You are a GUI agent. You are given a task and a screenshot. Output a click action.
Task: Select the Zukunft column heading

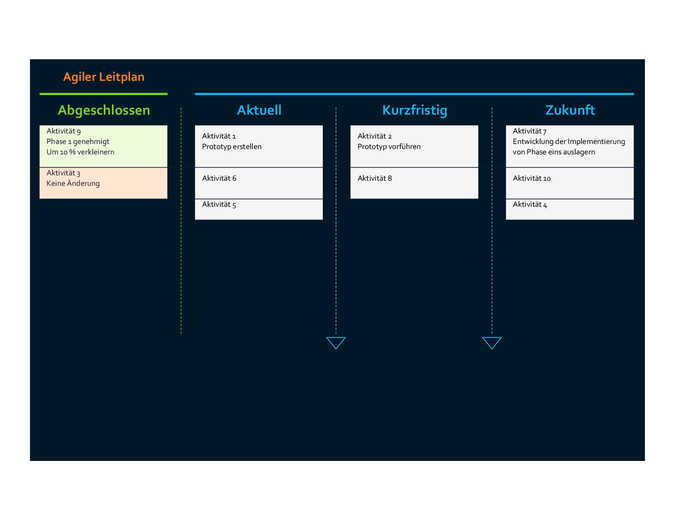[570, 110]
